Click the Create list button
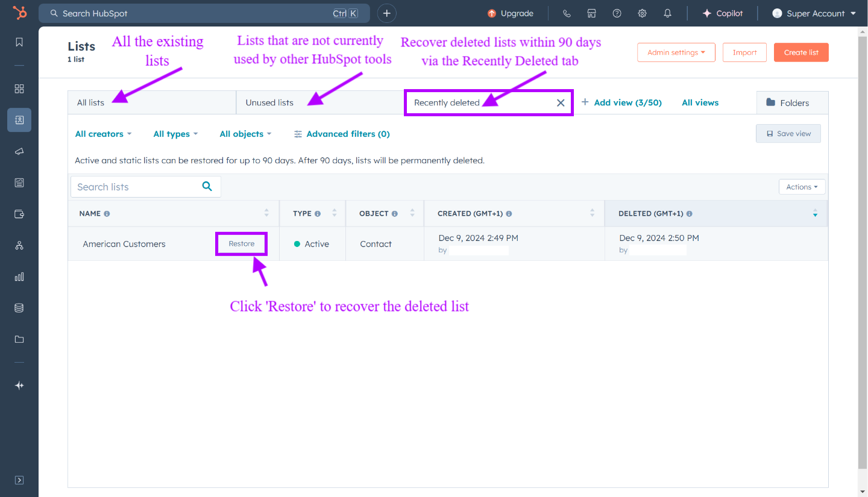 [x=801, y=52]
